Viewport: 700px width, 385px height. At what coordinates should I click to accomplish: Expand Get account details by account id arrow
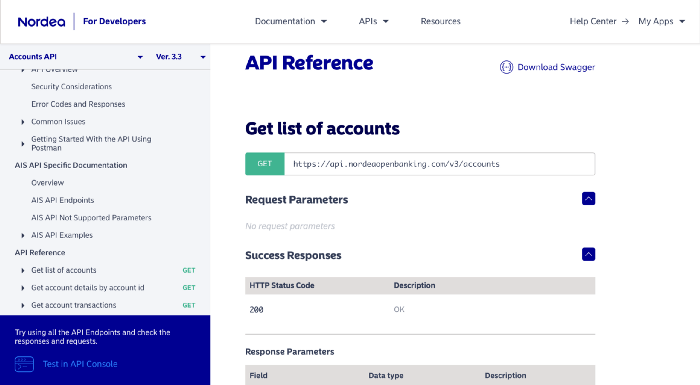pos(23,288)
